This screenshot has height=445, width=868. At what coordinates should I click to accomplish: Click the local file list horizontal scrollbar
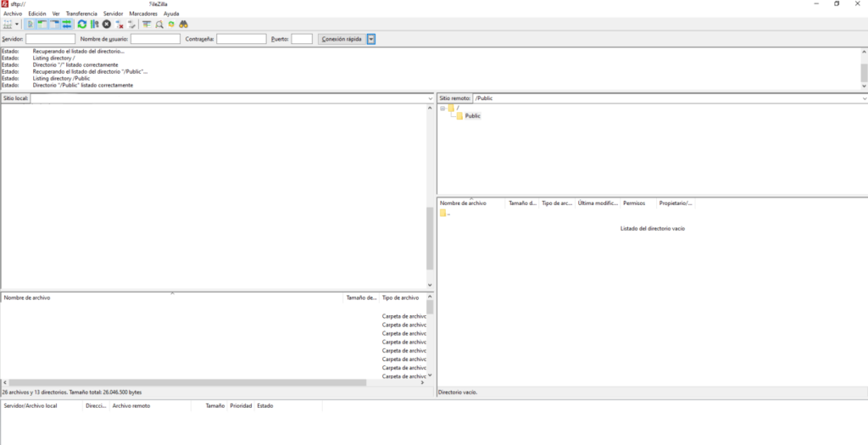click(x=186, y=383)
